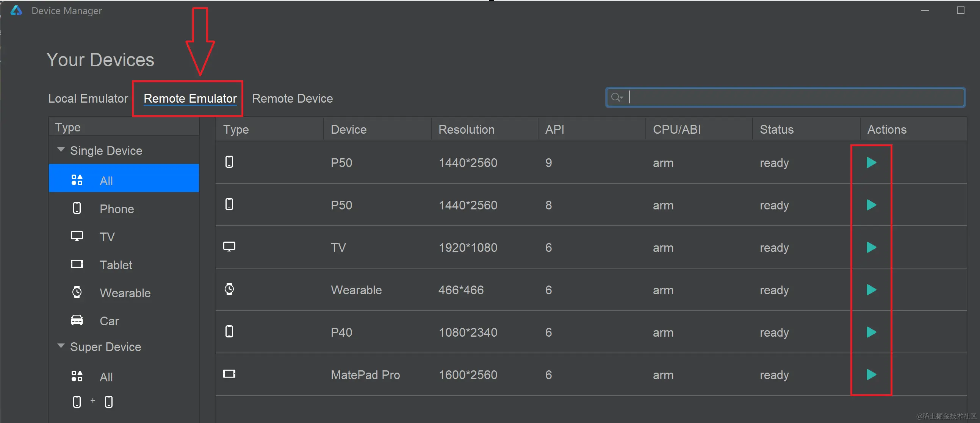Launch the P40 emulator
The width and height of the screenshot is (980, 423).
coord(871,332)
